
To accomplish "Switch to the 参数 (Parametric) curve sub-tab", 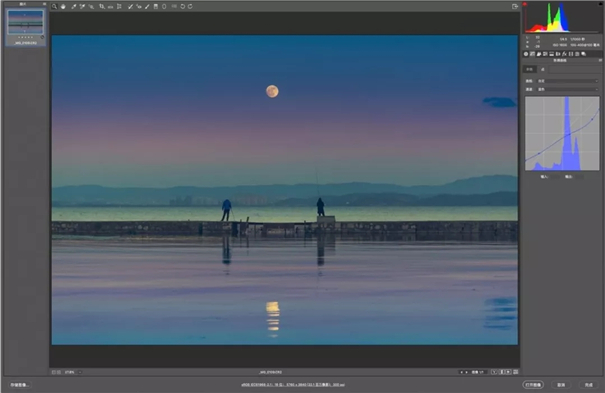I will tap(529, 69).
